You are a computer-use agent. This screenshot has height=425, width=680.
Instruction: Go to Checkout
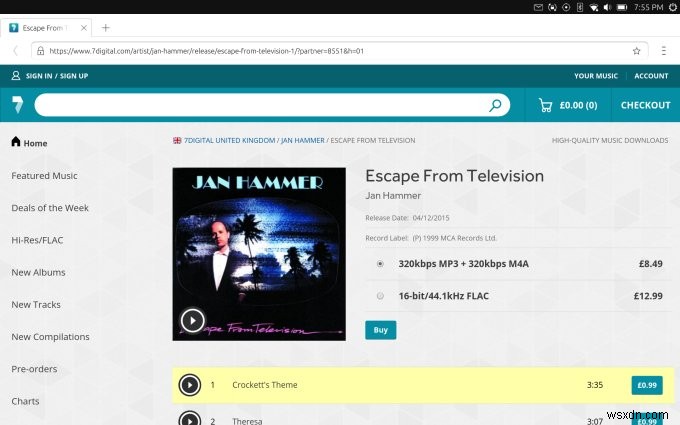point(645,105)
